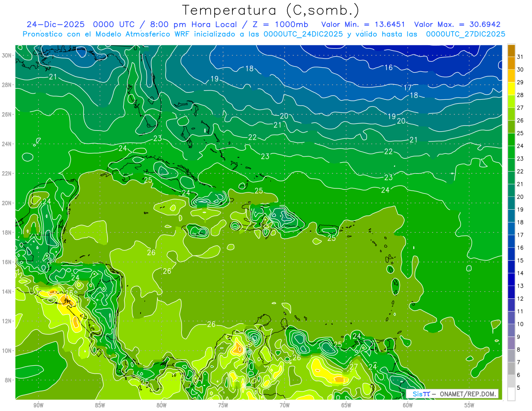Click the 30N latitude axis label
532x411 pixels.
(8, 55)
